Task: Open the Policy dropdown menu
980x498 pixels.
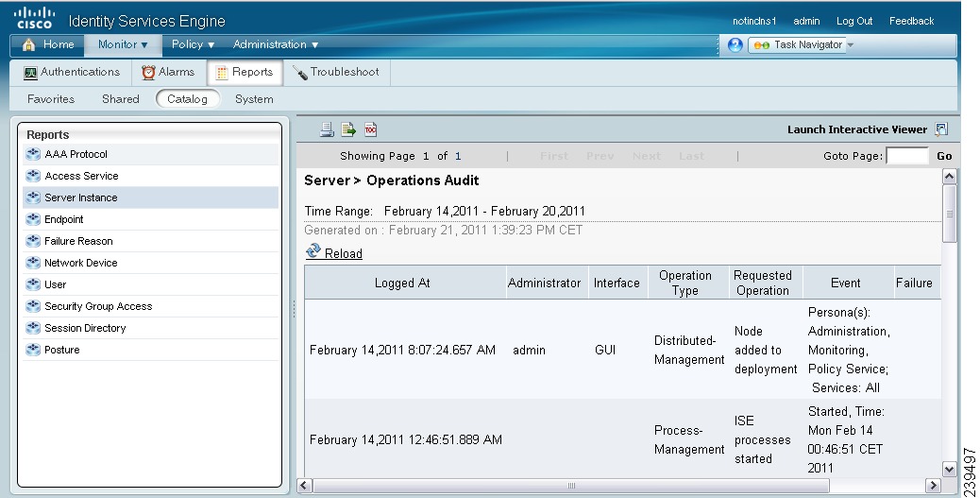Action: 194,44
